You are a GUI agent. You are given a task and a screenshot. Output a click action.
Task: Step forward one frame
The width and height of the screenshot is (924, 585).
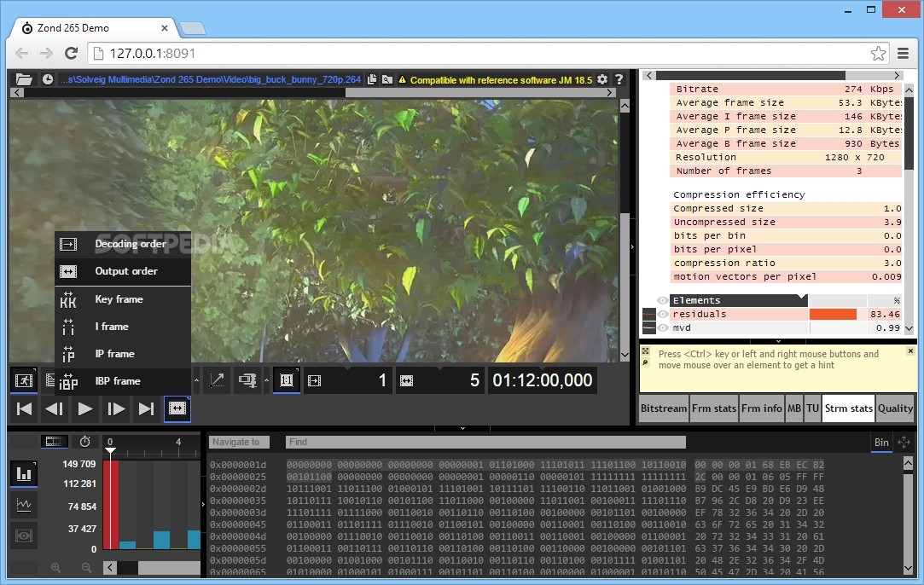[x=115, y=408]
